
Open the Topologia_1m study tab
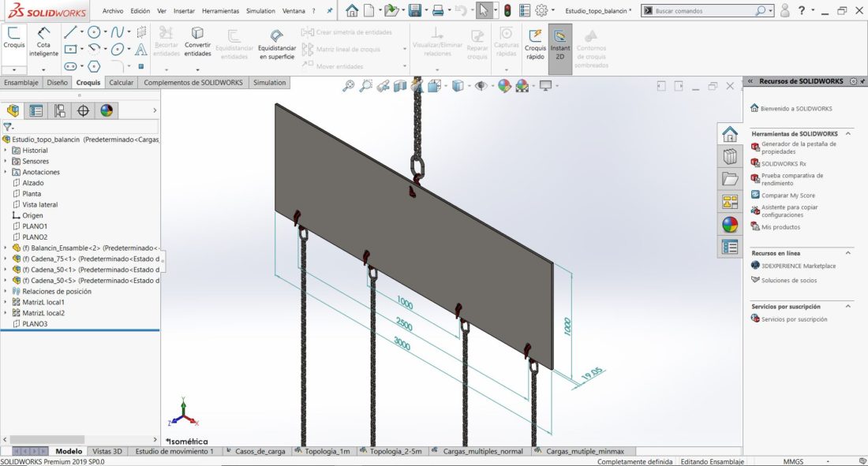[327, 451]
